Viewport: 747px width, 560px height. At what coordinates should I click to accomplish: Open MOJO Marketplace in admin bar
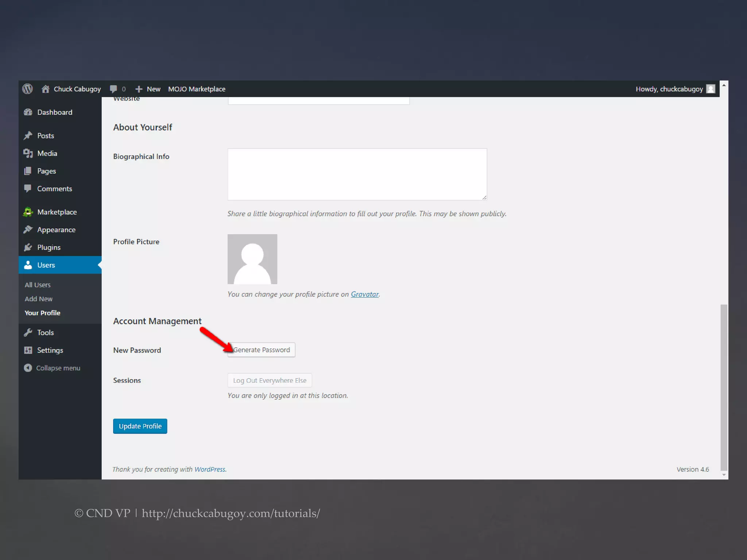coord(197,89)
